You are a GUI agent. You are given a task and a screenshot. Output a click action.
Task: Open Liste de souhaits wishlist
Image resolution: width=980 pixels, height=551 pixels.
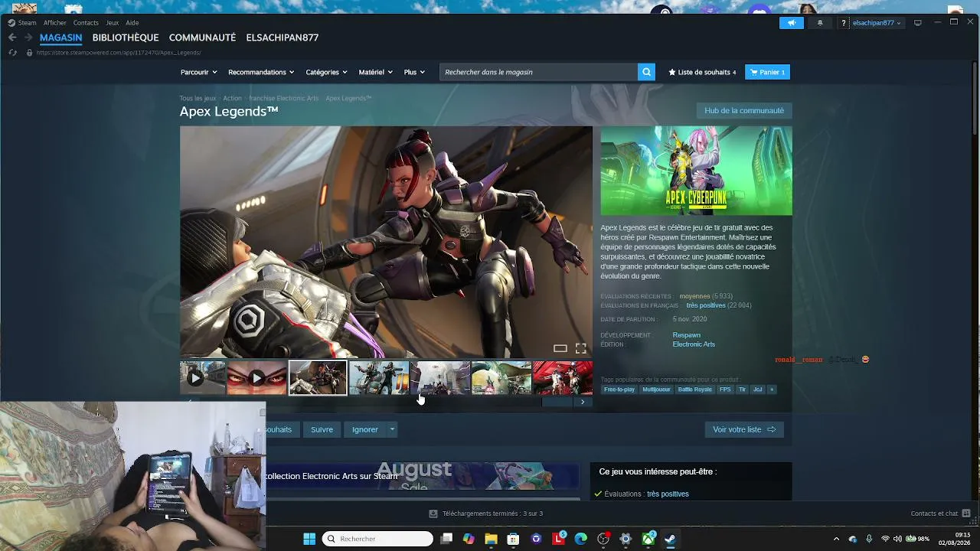[702, 72]
